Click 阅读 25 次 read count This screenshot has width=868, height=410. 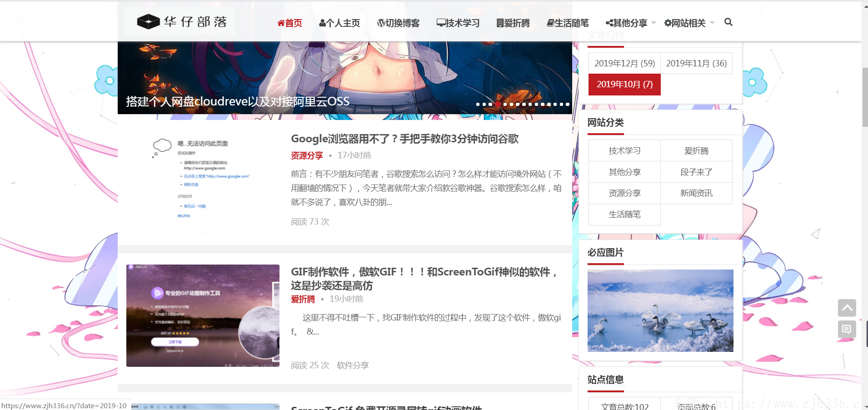pos(310,365)
